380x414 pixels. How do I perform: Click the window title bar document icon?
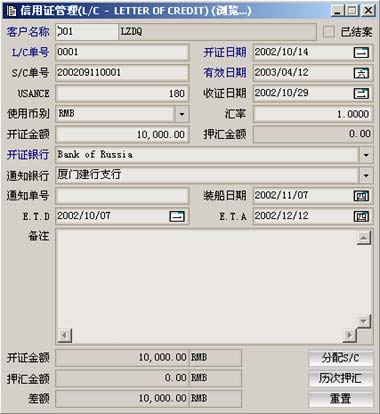pos(11,11)
